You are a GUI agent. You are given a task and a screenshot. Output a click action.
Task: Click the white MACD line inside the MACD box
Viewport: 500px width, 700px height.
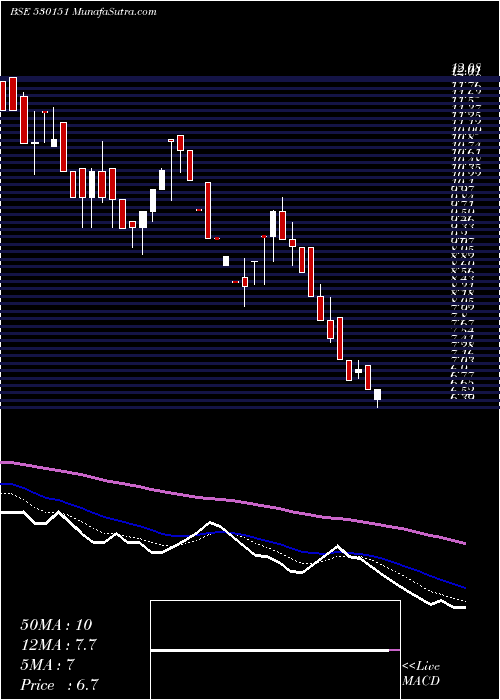(x=270, y=650)
